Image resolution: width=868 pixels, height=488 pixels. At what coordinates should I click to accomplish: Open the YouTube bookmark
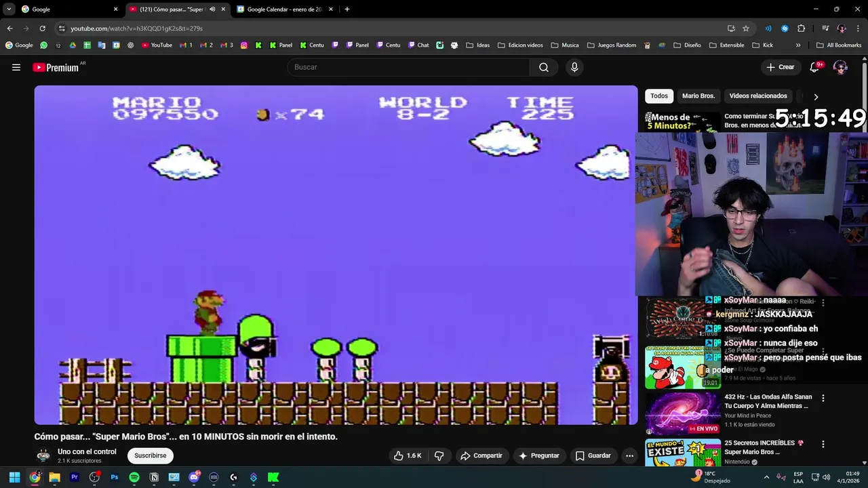tap(157, 45)
